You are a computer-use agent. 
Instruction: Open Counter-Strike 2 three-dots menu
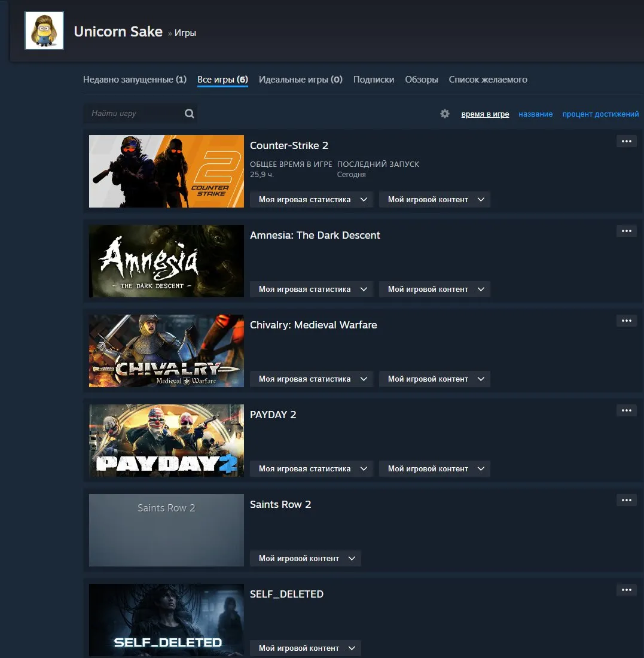click(627, 141)
